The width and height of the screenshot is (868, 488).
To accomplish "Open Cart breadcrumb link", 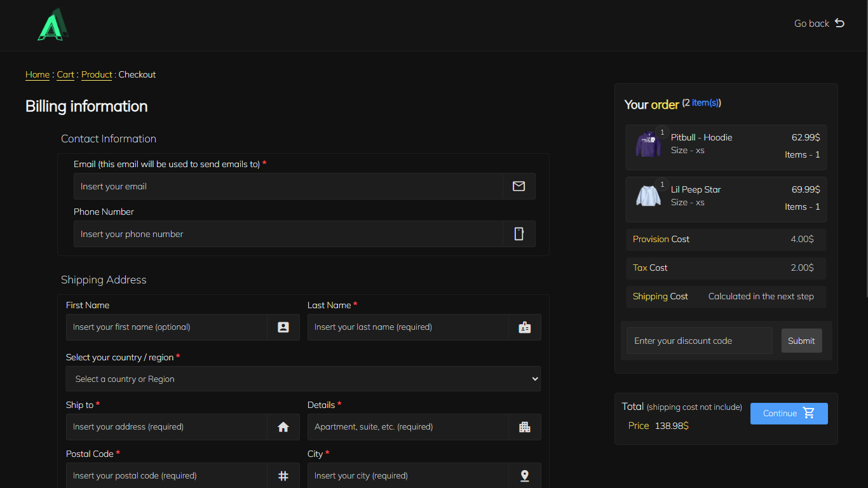I will coord(65,74).
